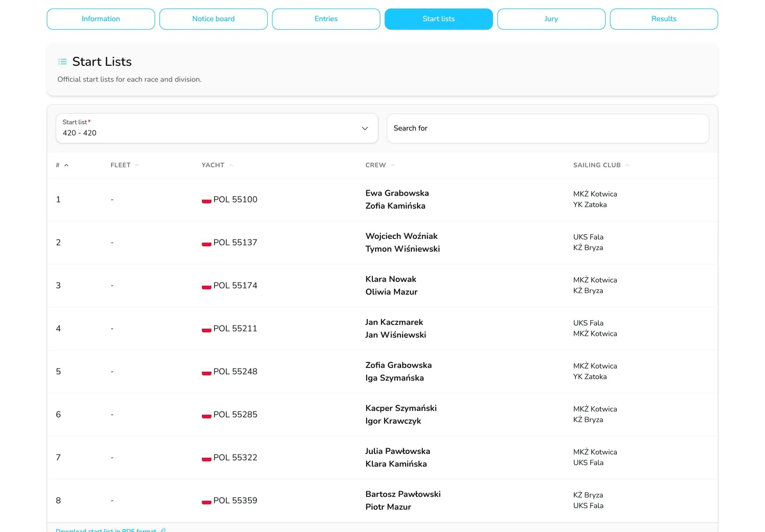Open the Information tab
The image size is (765, 532).
101,19
